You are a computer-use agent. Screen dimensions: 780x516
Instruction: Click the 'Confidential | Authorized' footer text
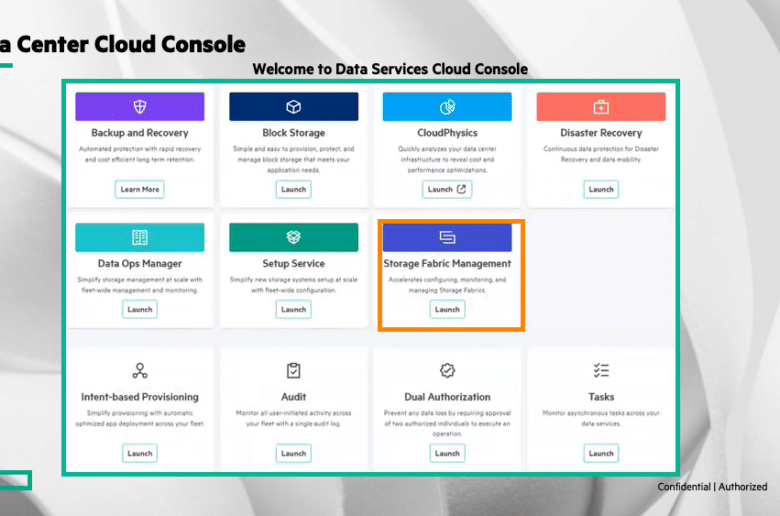point(712,487)
